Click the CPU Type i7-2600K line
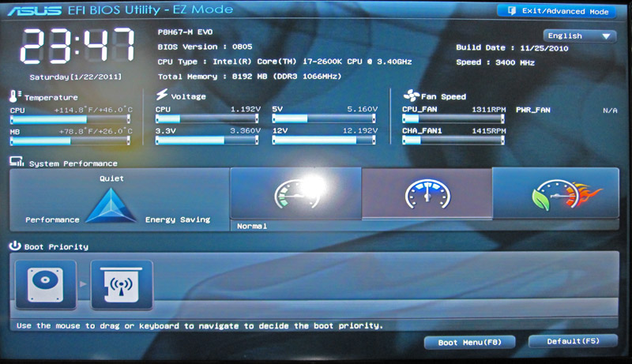Viewport: 632px width, 364px height. (284, 62)
